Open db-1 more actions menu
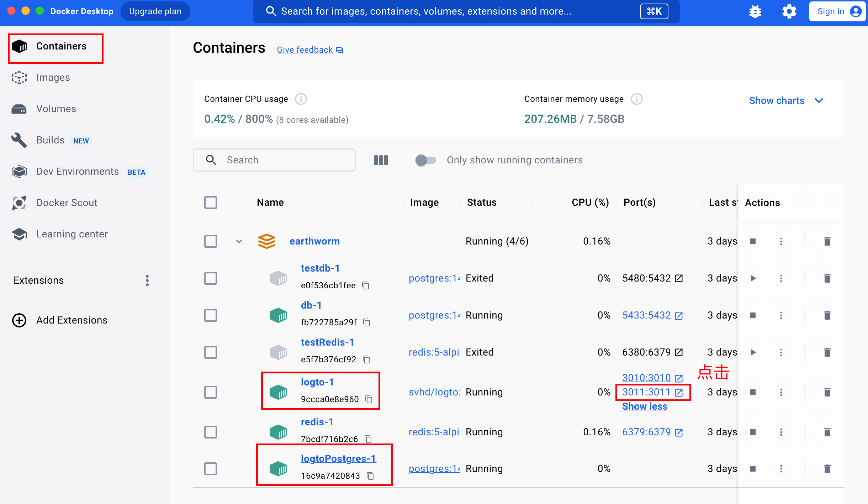The image size is (868, 504). (781, 315)
